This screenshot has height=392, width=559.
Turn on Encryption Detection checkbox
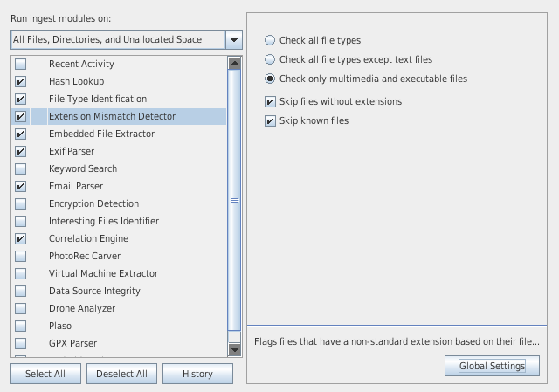pyautogui.click(x=20, y=203)
